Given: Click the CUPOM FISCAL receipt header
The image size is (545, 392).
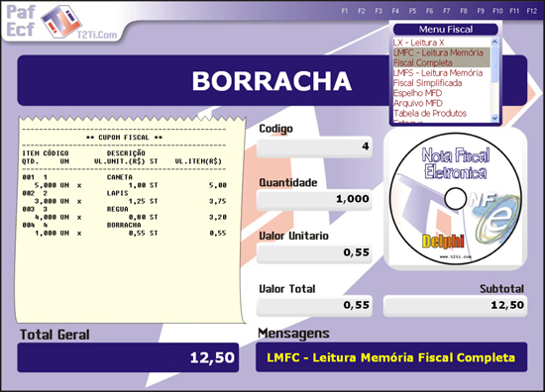Looking at the screenshot, I should tap(124, 138).
